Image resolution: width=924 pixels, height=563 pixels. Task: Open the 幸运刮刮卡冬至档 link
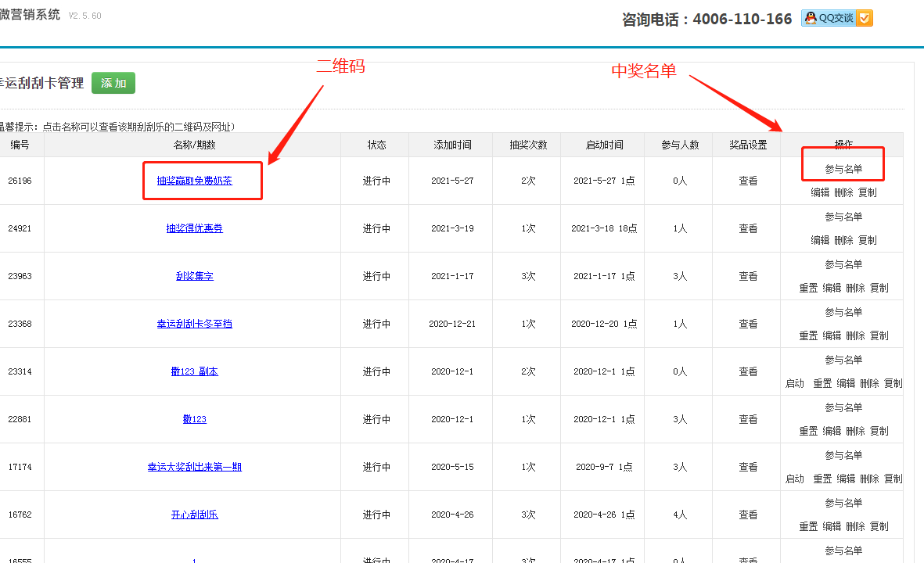194,324
